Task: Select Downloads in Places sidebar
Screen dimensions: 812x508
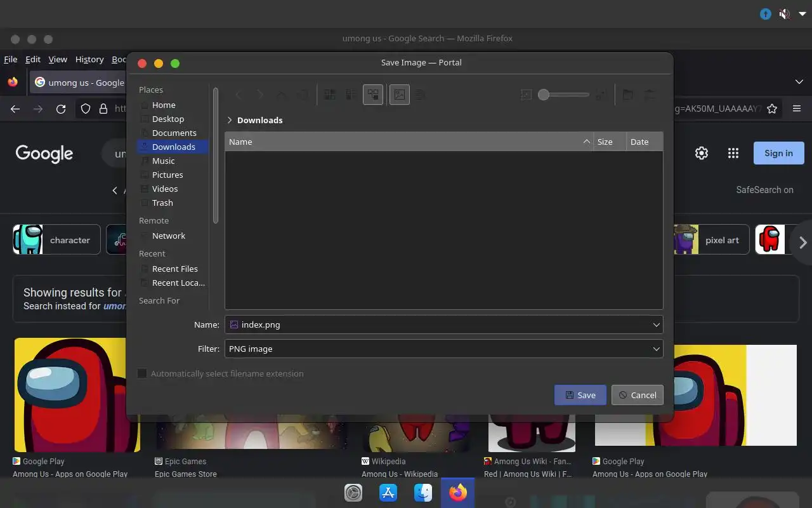Action: point(173,147)
